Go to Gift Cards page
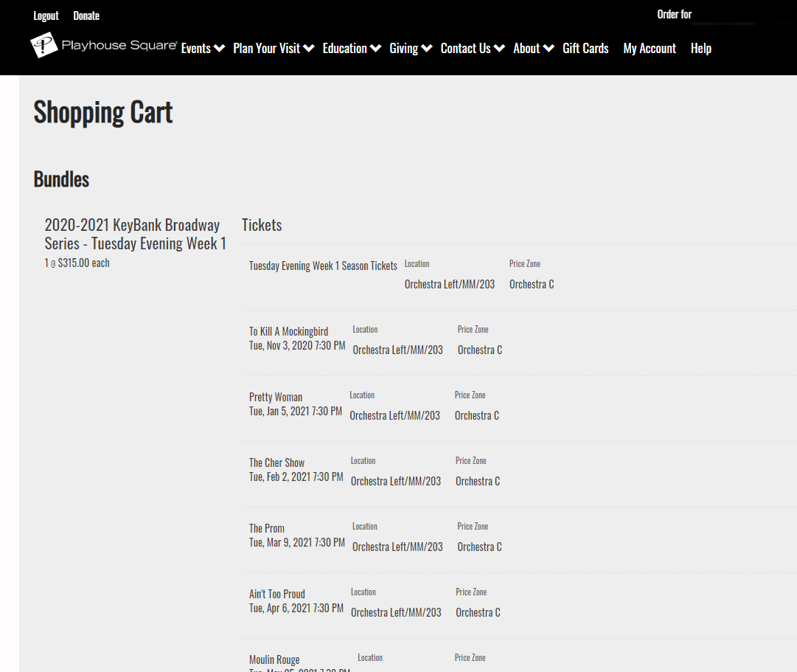The height and width of the screenshot is (672, 797). click(x=585, y=49)
